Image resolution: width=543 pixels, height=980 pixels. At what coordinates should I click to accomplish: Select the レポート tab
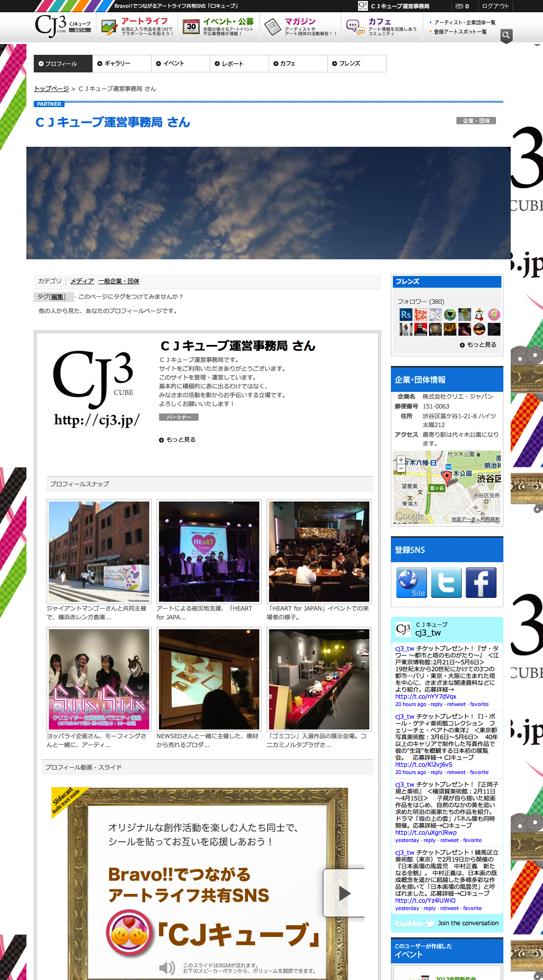239,64
